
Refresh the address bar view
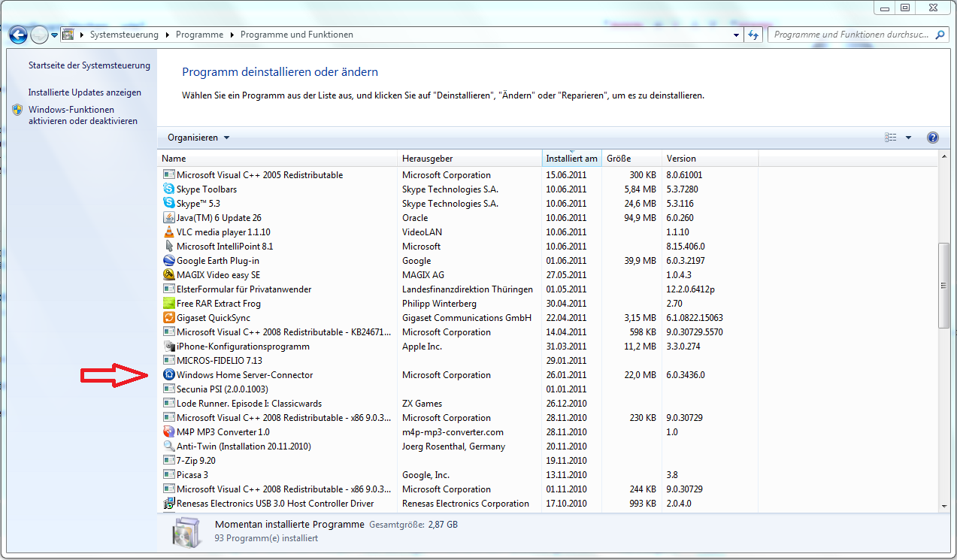(x=754, y=35)
